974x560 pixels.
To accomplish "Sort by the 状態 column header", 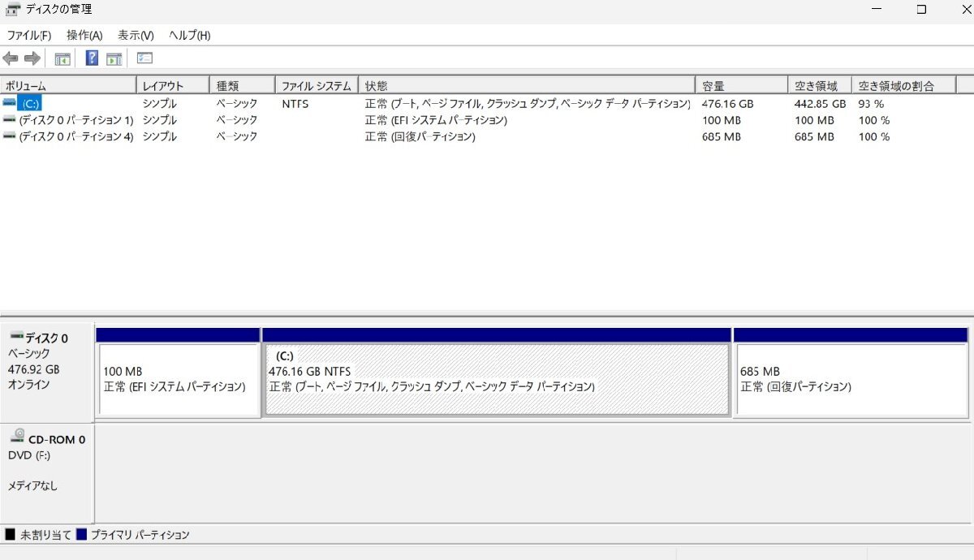I will (x=527, y=85).
